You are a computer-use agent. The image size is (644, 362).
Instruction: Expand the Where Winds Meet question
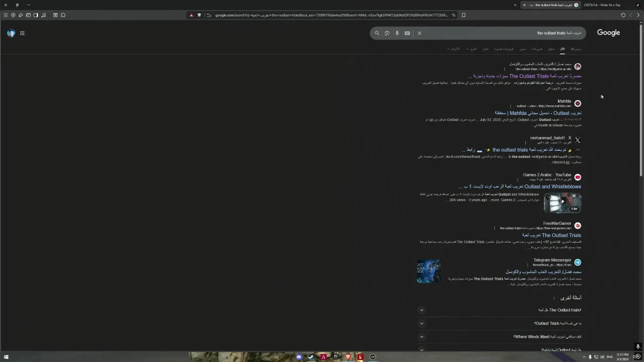coord(499,337)
